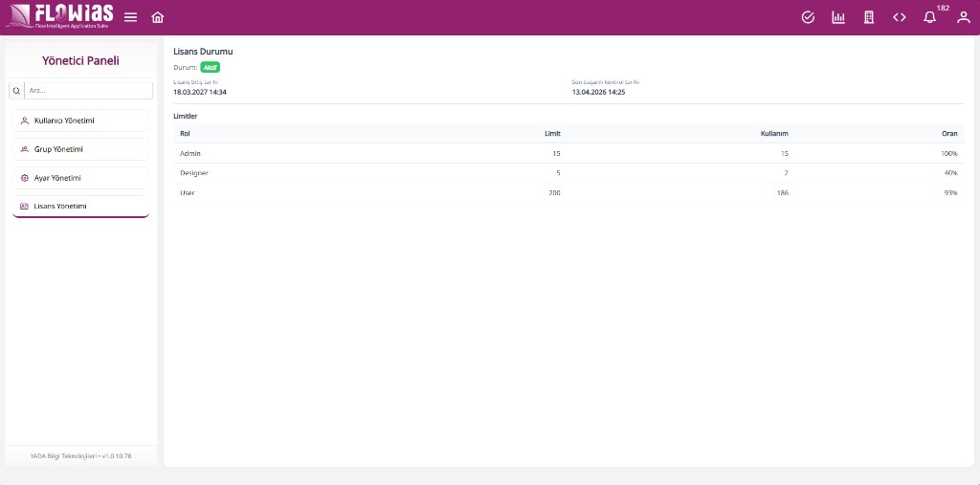Click the Lisans Durumu title

[x=203, y=52]
